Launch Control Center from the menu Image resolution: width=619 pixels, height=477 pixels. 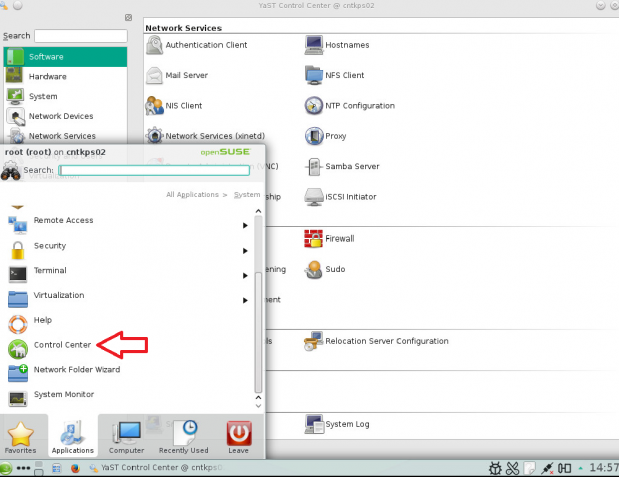click(62, 345)
